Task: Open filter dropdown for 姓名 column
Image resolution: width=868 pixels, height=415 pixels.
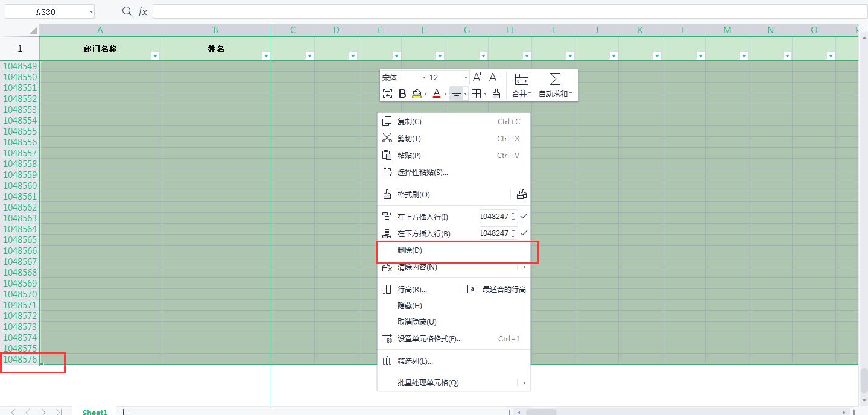Action: (266, 55)
